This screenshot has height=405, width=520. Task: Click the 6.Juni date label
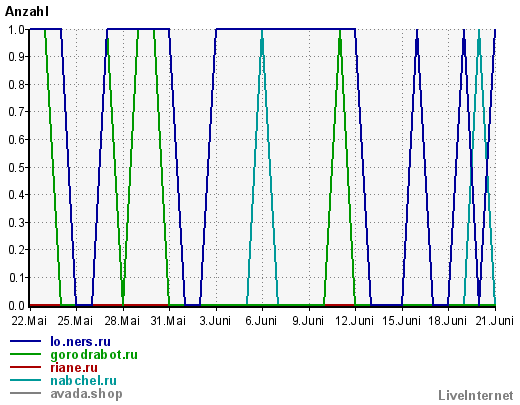[x=261, y=321]
